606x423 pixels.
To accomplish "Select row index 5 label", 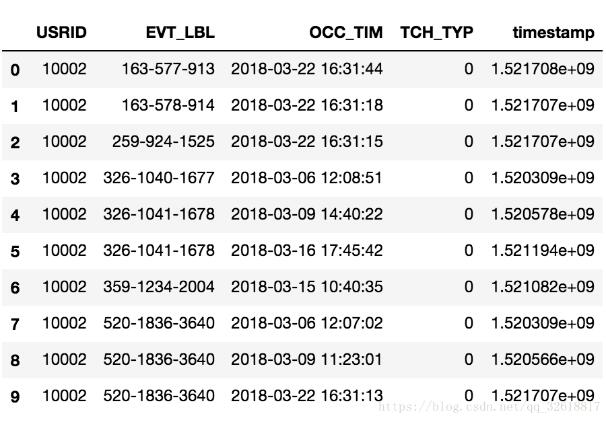I will (x=14, y=251).
